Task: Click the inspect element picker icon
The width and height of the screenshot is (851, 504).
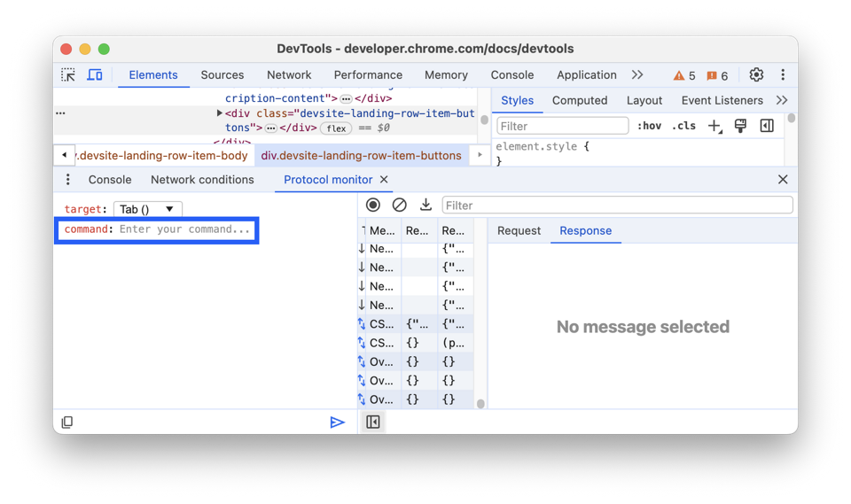Action: (68, 75)
